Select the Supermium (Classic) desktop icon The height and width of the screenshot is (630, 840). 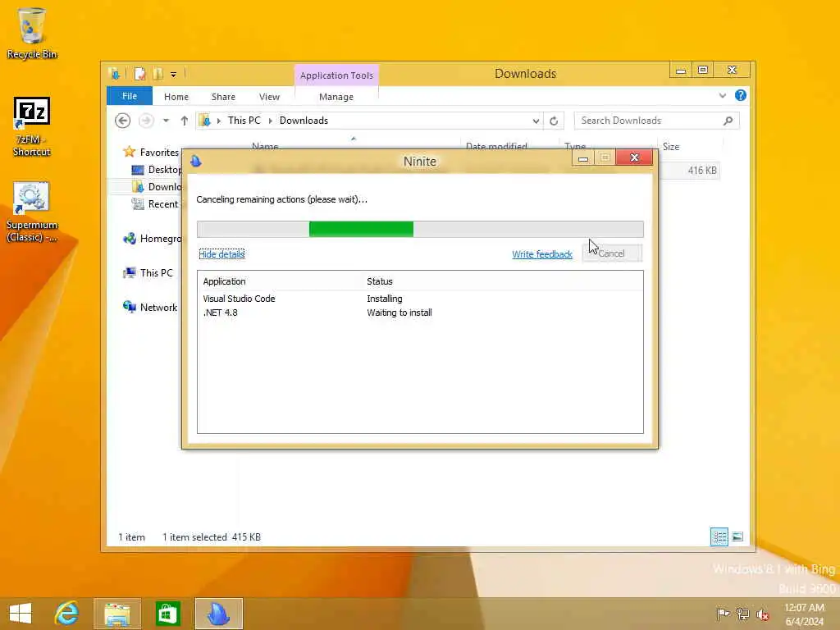32,212
